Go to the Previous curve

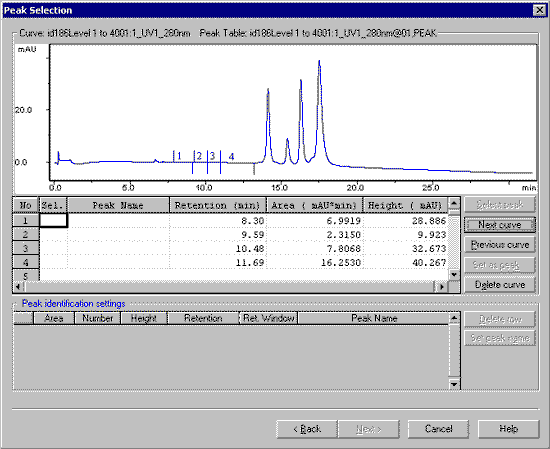click(500, 244)
